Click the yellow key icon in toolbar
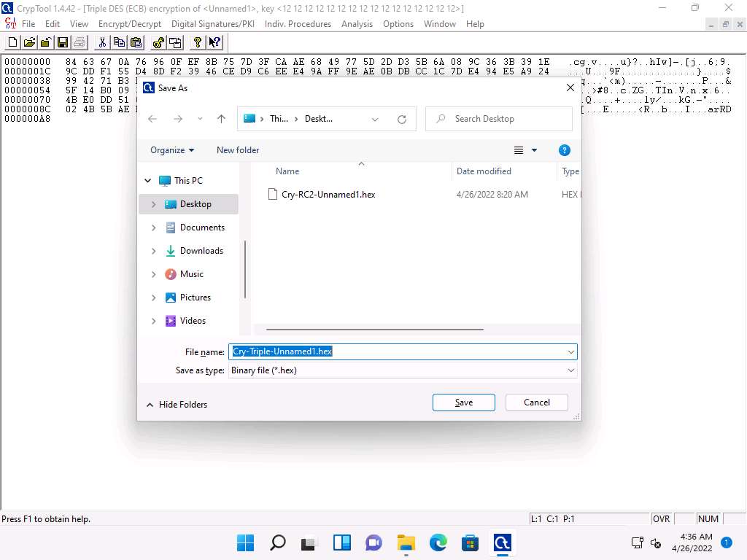747x560 pixels. pos(158,42)
